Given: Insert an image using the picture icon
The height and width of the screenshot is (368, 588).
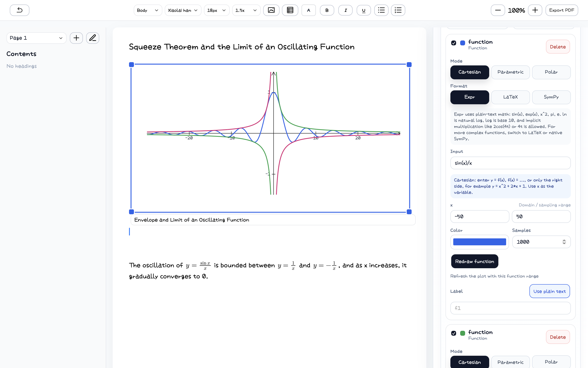Looking at the screenshot, I should pyautogui.click(x=271, y=10).
